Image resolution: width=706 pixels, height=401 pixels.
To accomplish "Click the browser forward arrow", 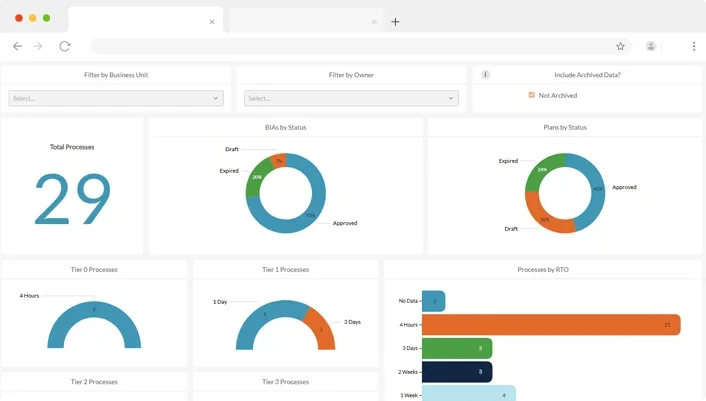I will (38, 46).
